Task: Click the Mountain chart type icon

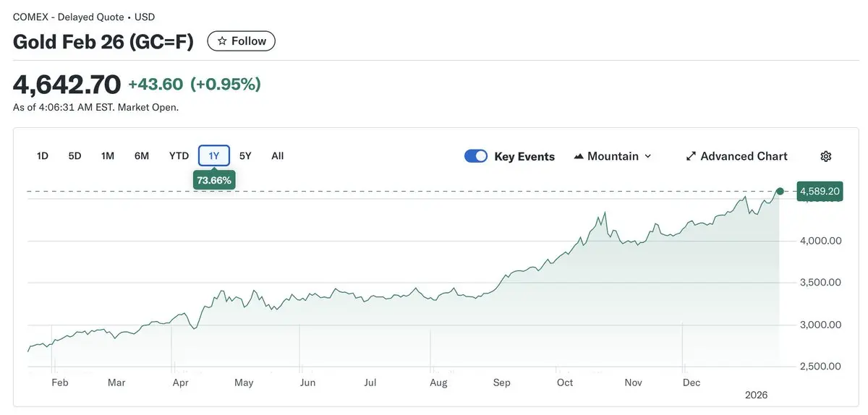Action: pyautogui.click(x=579, y=156)
